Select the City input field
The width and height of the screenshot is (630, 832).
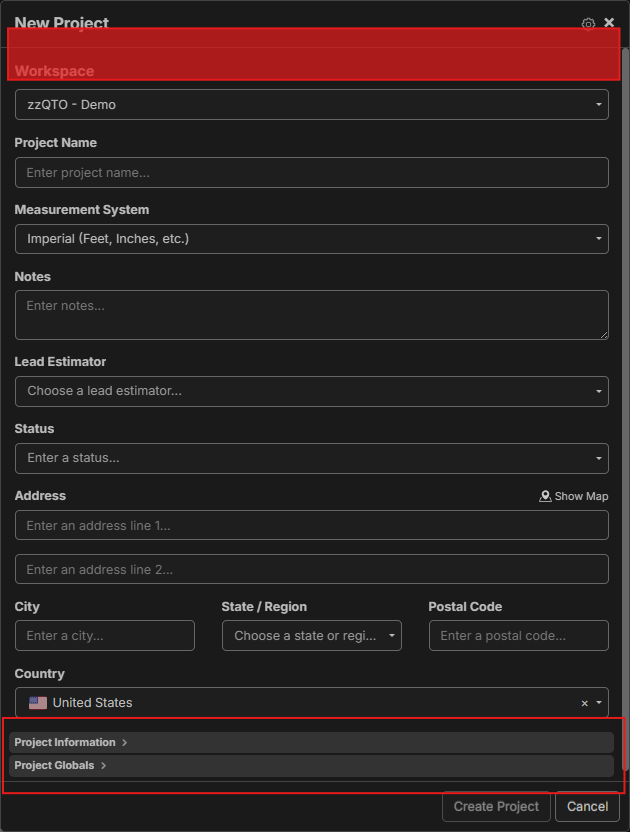105,636
